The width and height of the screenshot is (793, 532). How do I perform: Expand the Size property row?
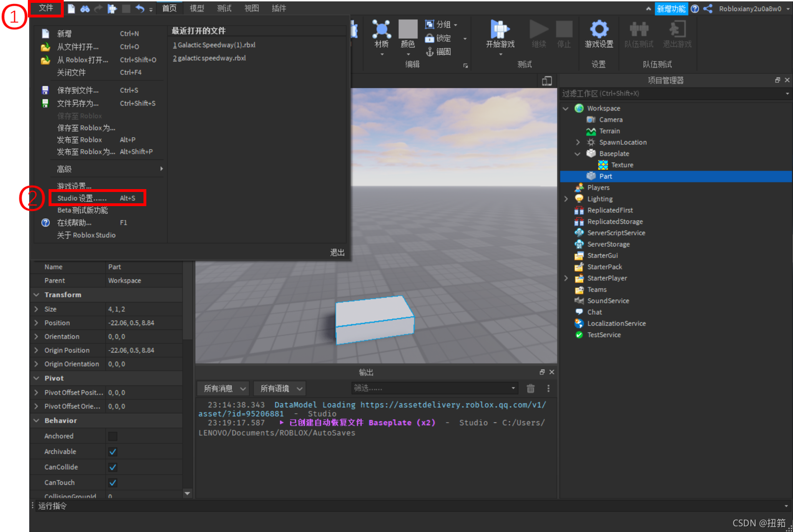[x=36, y=309]
